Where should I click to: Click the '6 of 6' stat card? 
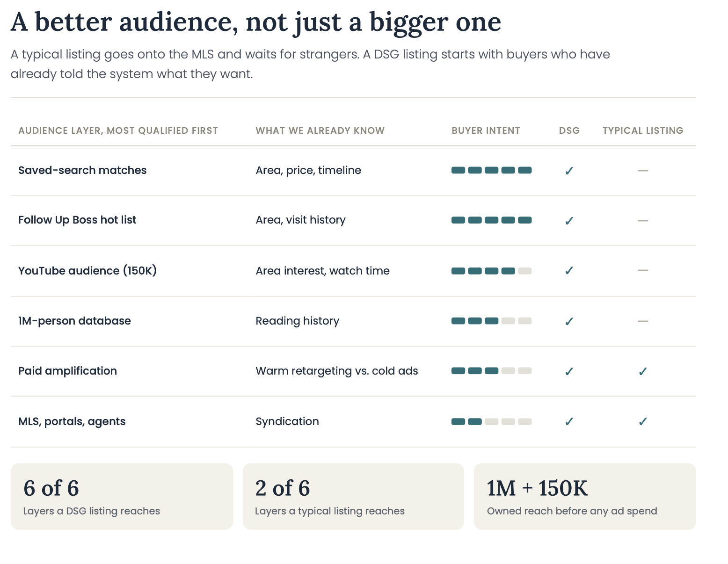(122, 496)
